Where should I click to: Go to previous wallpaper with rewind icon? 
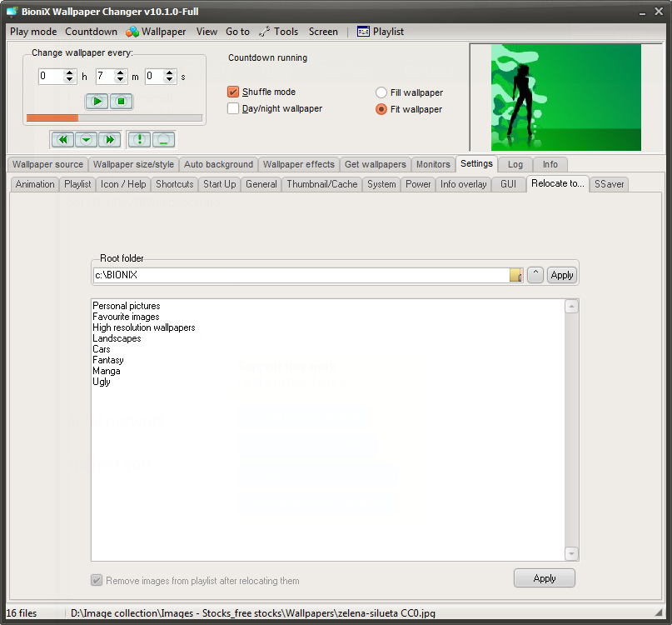62,139
